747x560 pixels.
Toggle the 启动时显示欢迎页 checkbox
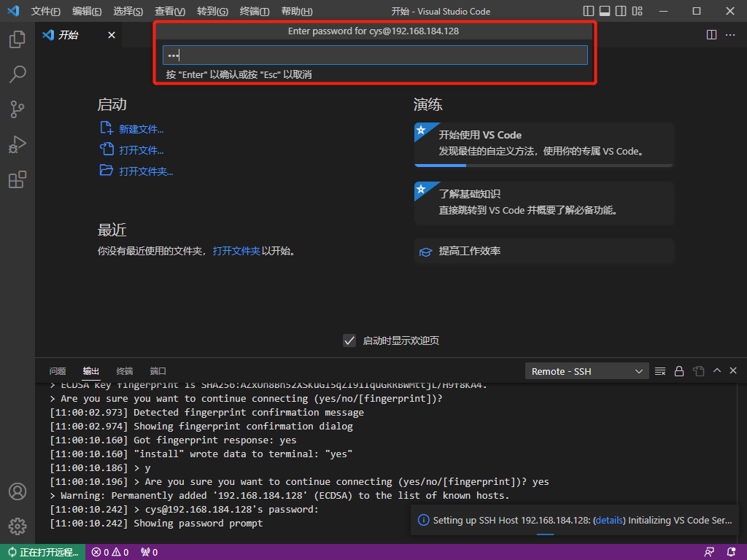(x=349, y=340)
